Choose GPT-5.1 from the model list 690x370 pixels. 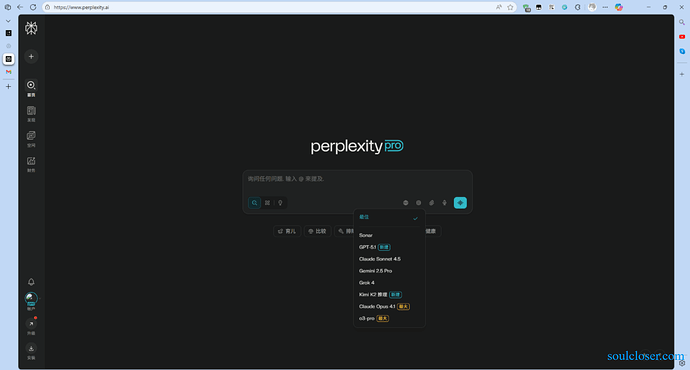[x=389, y=247]
